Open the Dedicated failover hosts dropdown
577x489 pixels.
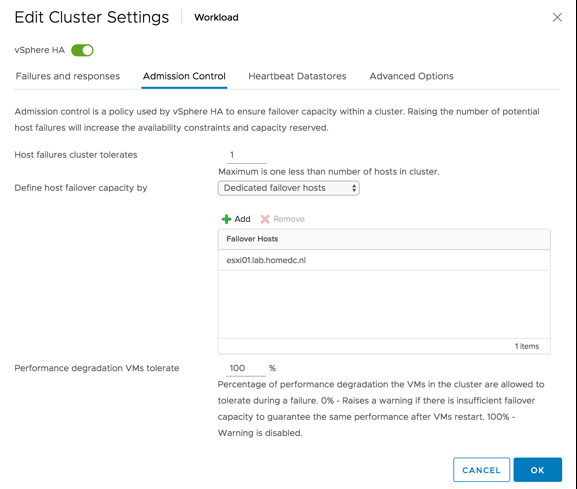pyautogui.click(x=288, y=188)
